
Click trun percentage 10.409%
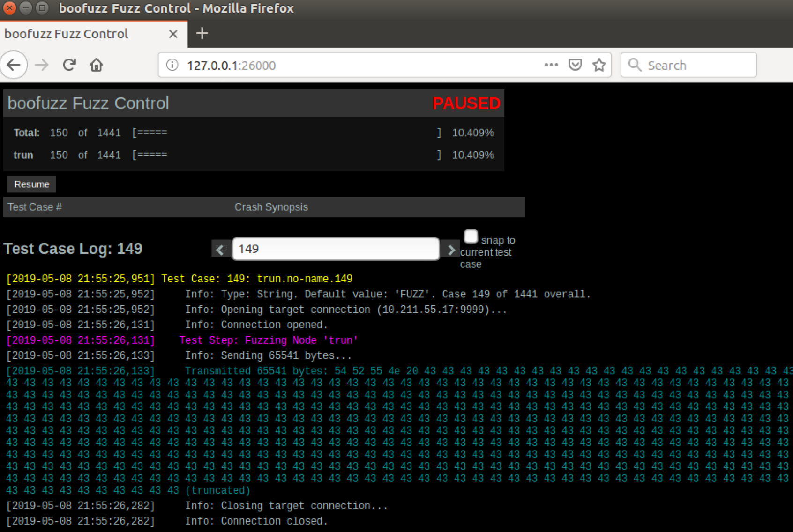coord(473,155)
